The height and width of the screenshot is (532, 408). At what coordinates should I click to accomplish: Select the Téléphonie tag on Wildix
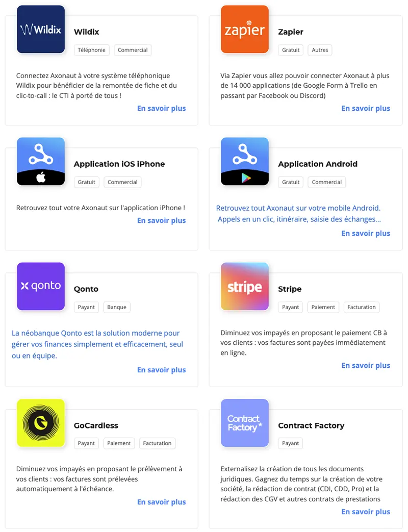(92, 50)
